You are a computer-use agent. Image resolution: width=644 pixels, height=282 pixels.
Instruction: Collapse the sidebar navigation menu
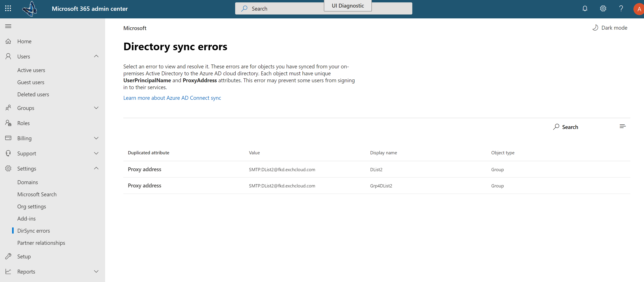pyautogui.click(x=8, y=26)
